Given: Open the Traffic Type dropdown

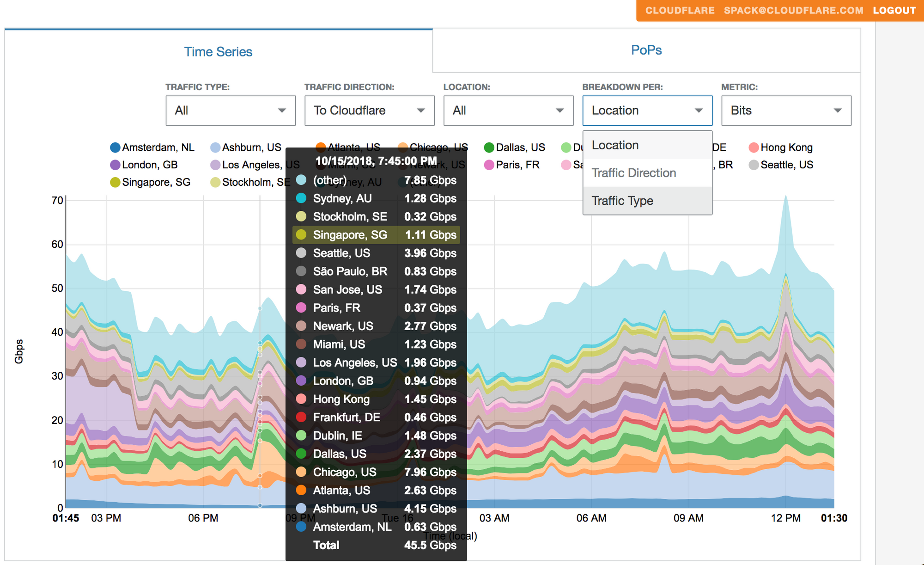Looking at the screenshot, I should pos(231,111).
